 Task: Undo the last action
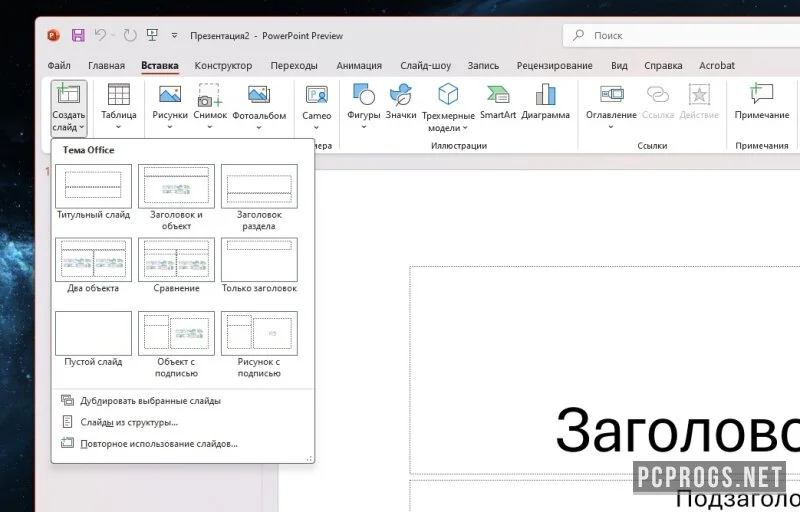point(100,35)
